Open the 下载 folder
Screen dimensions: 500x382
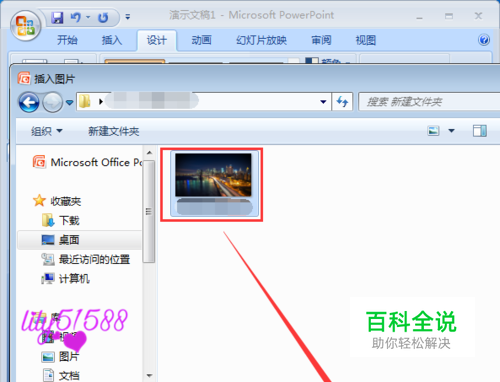(61, 220)
